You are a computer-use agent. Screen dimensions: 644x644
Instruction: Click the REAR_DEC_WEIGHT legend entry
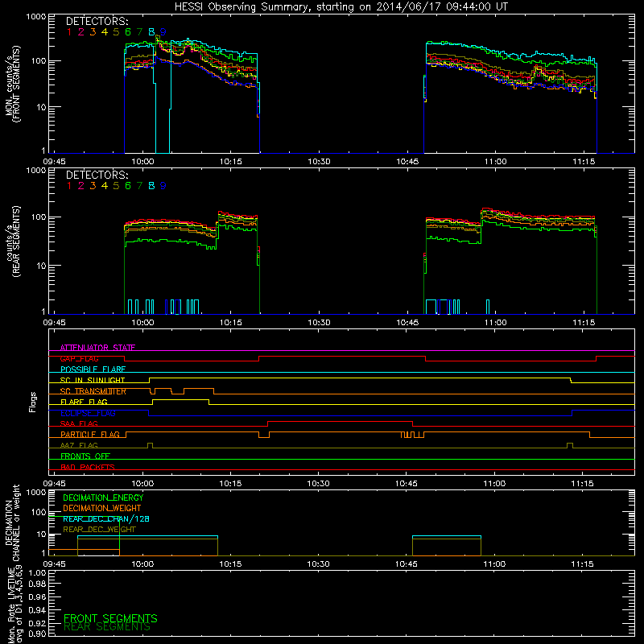point(99,530)
